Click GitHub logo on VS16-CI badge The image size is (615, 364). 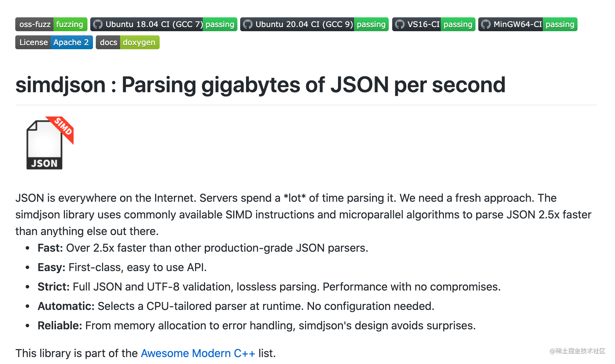pyautogui.click(x=400, y=24)
